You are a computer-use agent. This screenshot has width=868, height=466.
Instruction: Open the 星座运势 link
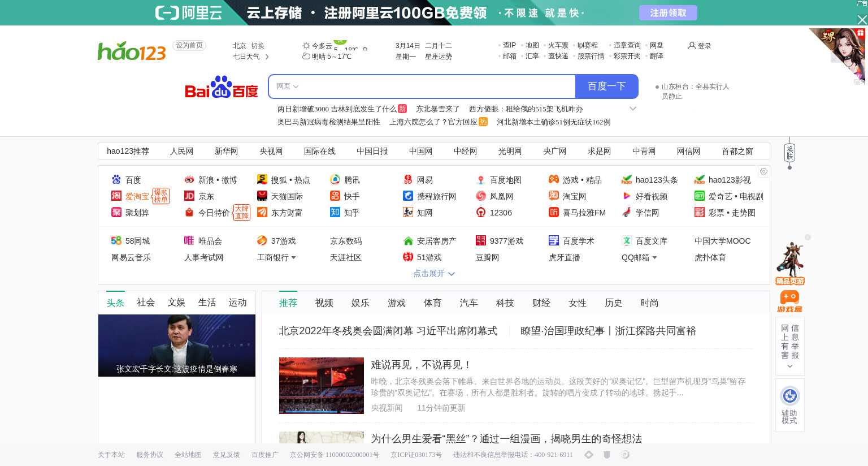coord(439,57)
